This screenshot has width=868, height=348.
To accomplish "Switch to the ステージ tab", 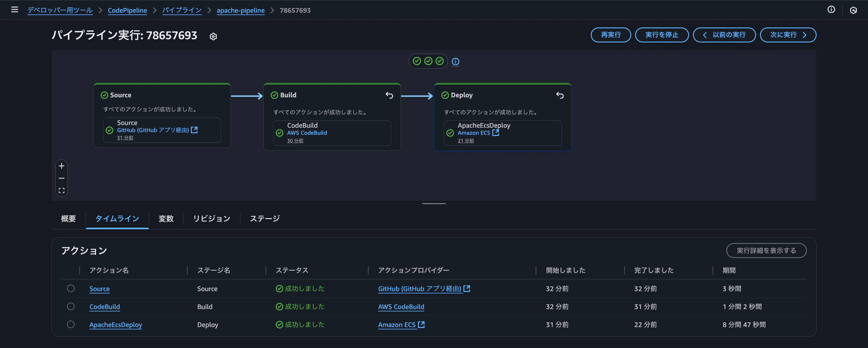I will [x=265, y=219].
